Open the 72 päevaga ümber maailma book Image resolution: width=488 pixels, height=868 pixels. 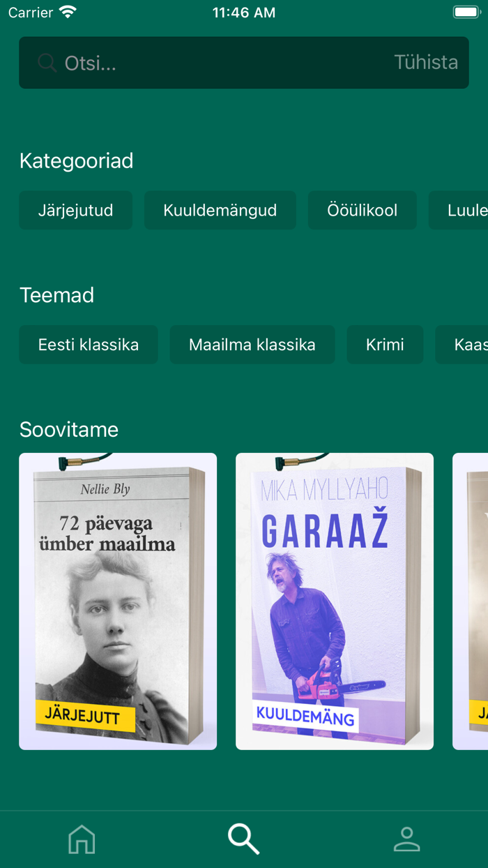click(x=118, y=601)
